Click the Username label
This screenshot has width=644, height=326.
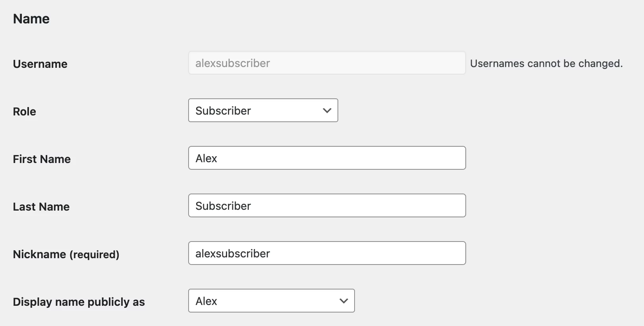tap(40, 64)
